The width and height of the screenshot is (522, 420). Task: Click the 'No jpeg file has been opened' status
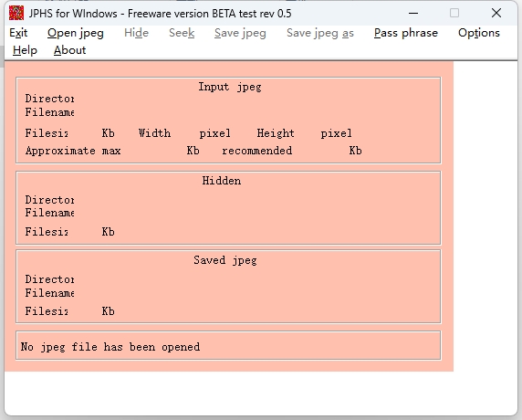pos(110,347)
